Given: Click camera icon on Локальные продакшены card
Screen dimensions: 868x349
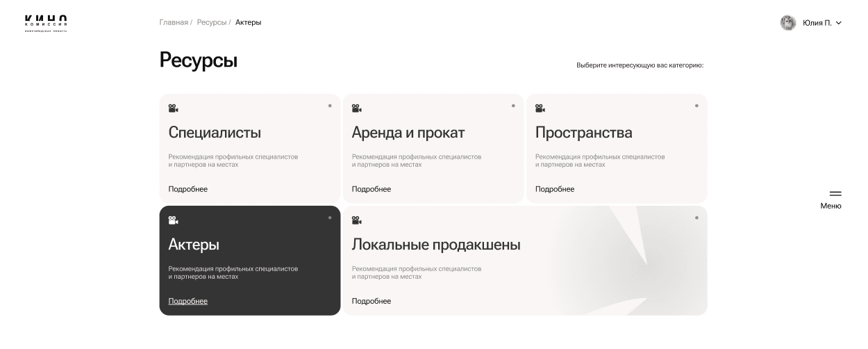Looking at the screenshot, I should pyautogui.click(x=356, y=220).
